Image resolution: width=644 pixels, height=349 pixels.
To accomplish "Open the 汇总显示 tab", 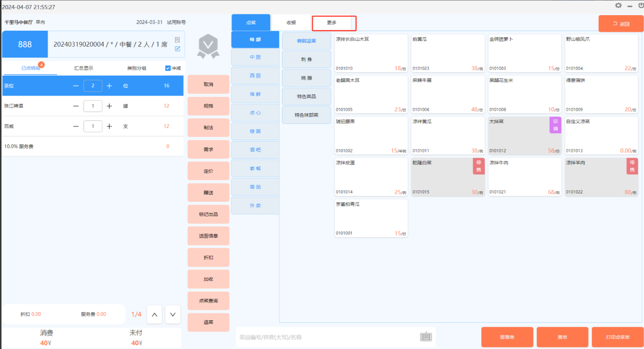I will point(84,68).
